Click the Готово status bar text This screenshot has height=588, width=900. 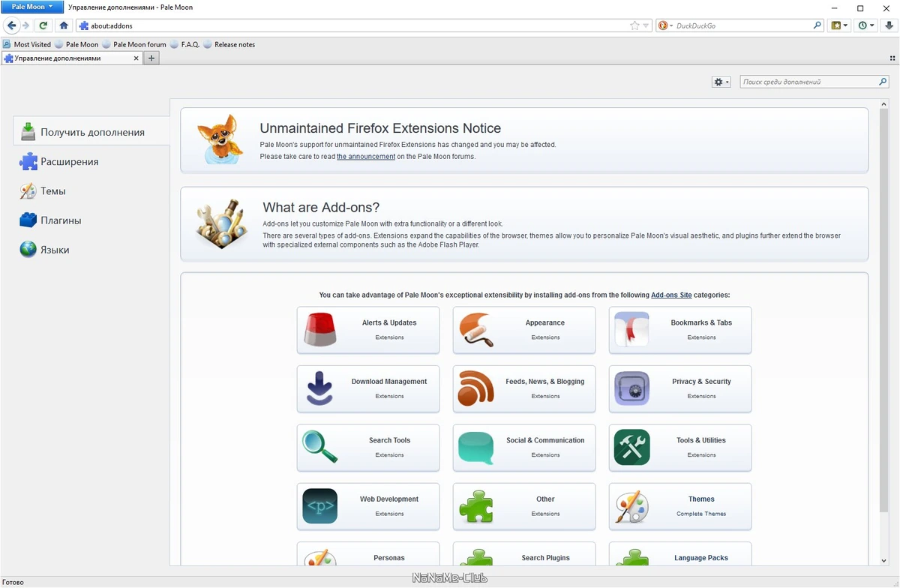point(13,581)
